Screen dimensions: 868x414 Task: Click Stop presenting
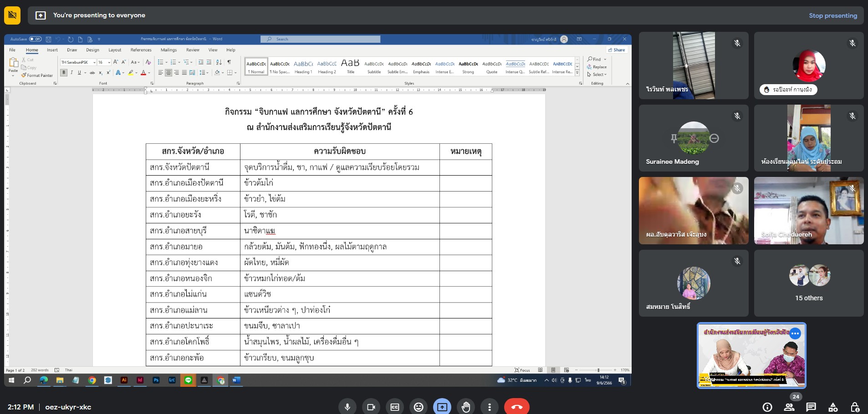[x=832, y=15]
